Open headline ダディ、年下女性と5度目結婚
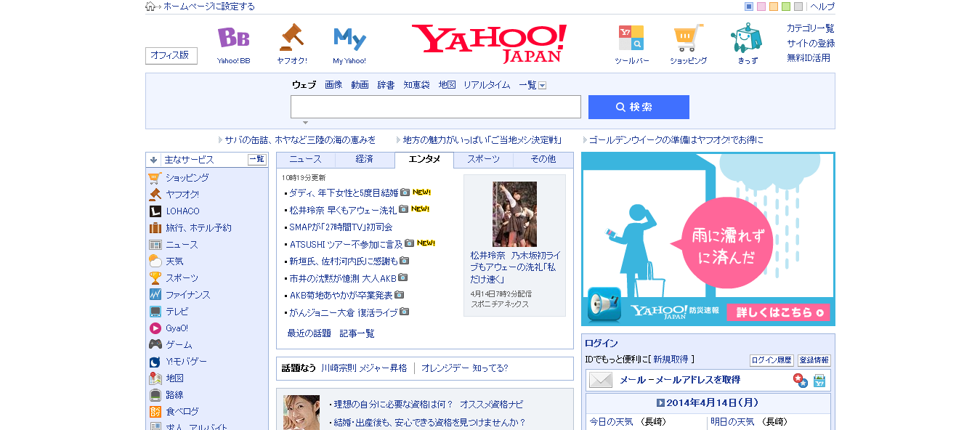Screen dimensions: 980x430 tap(344, 193)
